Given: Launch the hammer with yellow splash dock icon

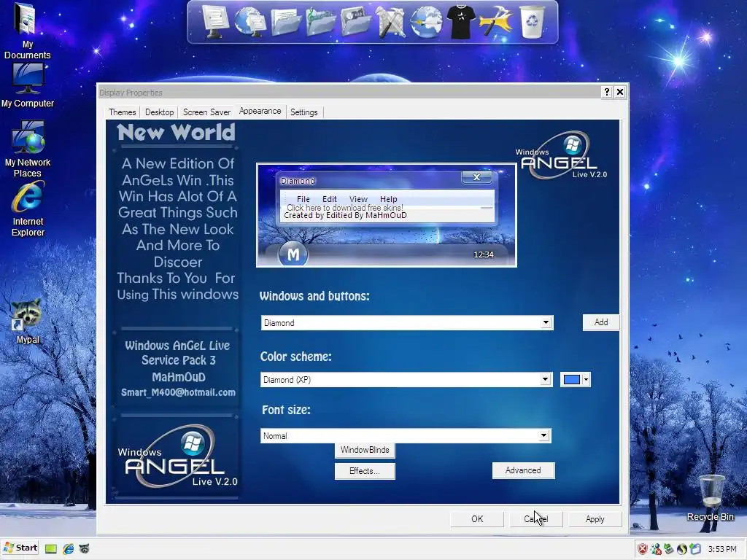Looking at the screenshot, I should coord(495,21).
